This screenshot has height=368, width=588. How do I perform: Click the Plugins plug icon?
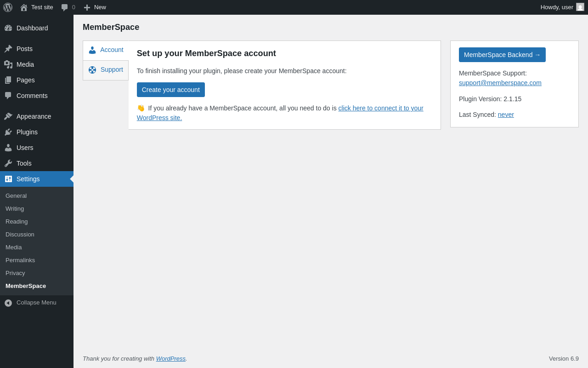click(8, 132)
